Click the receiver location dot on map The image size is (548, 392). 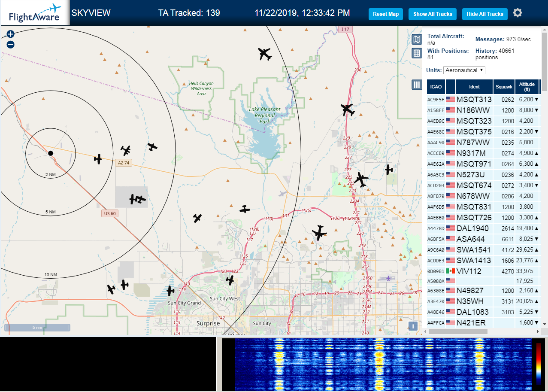(51, 153)
